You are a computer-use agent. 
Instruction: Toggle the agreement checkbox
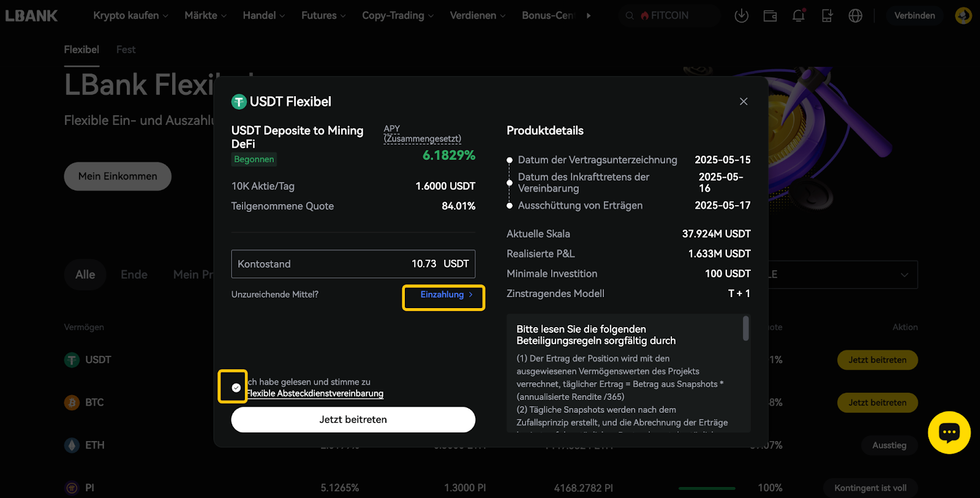pyautogui.click(x=236, y=388)
